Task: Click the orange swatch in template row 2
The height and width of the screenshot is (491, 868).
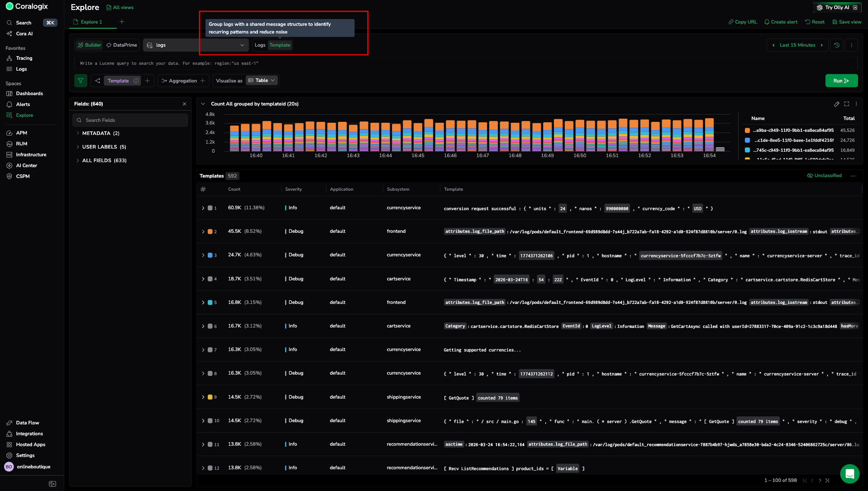Action: [210, 231]
